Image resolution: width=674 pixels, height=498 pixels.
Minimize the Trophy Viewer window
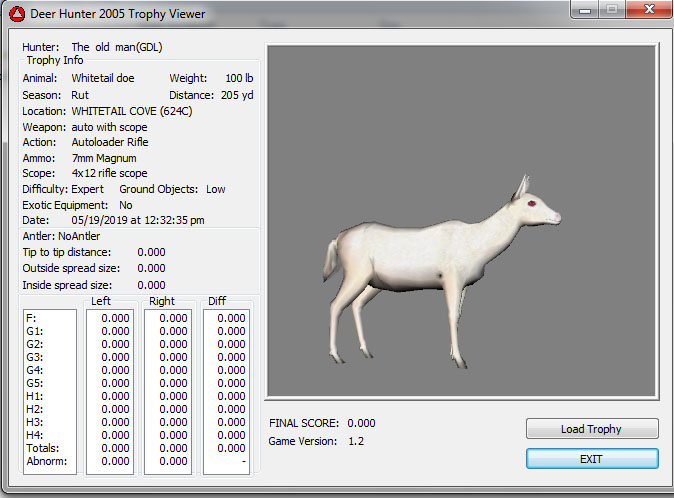tap(585, 10)
